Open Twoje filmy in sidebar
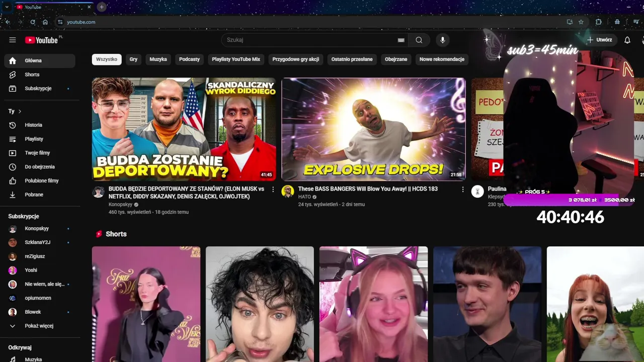The image size is (644, 362). [x=40, y=153]
